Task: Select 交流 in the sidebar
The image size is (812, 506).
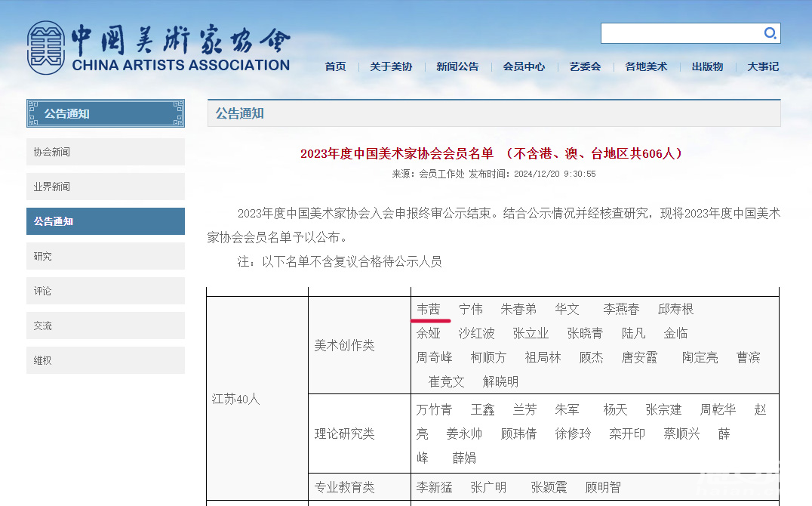Action: [x=106, y=326]
